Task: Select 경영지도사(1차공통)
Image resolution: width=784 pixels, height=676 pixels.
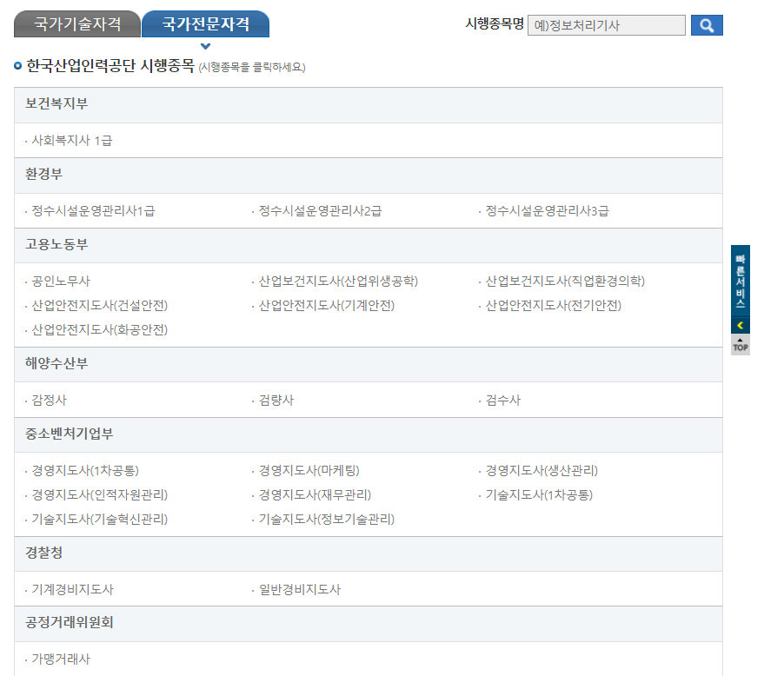Action: [85, 470]
